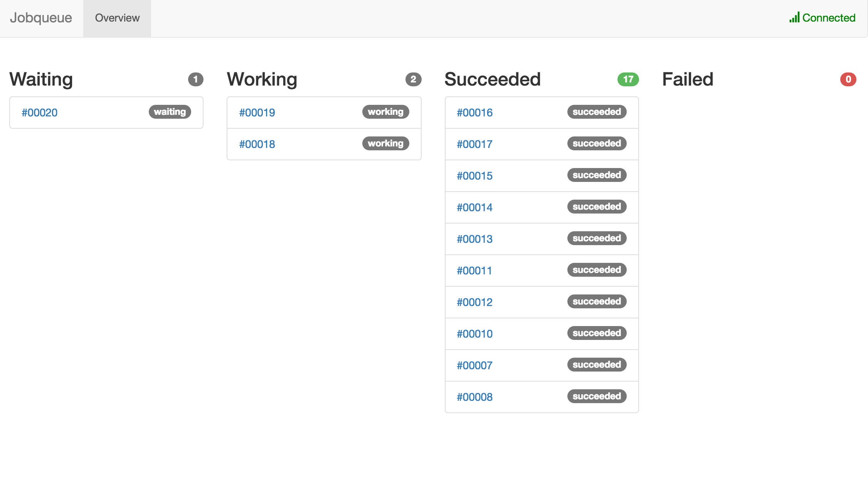Open job #00013 from Succeeded list
The image size is (868, 481).
click(474, 239)
